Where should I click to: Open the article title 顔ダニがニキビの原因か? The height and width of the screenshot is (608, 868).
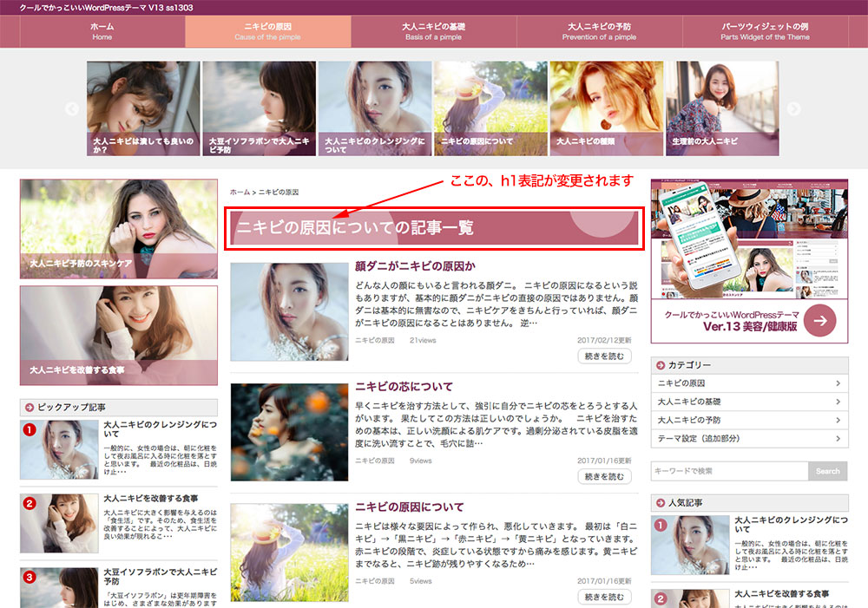[415, 266]
